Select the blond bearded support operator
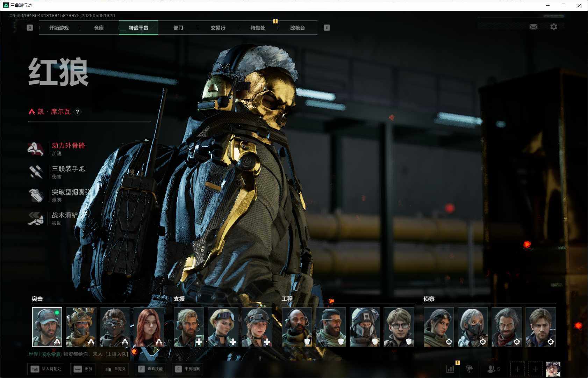Screen dimensions: 588x378 (189, 327)
